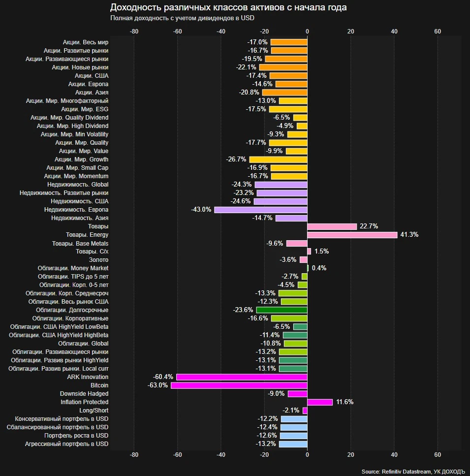Select the Товары. Energy pink bar
This screenshot has width=470, height=476.
pos(352,235)
